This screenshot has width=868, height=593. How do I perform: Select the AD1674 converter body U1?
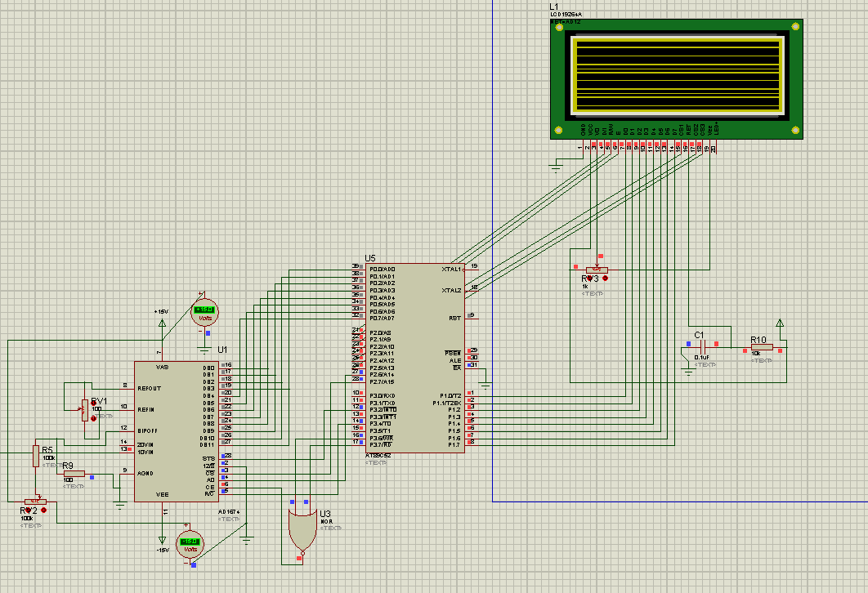[x=177, y=431]
